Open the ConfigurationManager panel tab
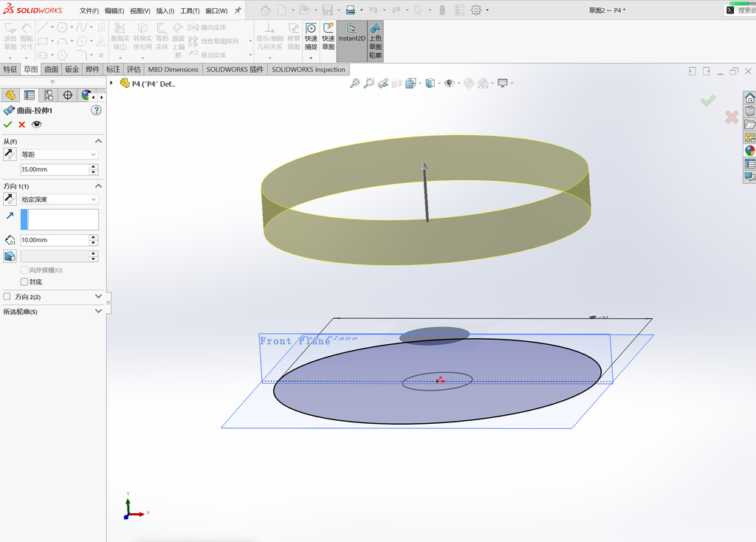This screenshot has width=756, height=542. point(48,95)
